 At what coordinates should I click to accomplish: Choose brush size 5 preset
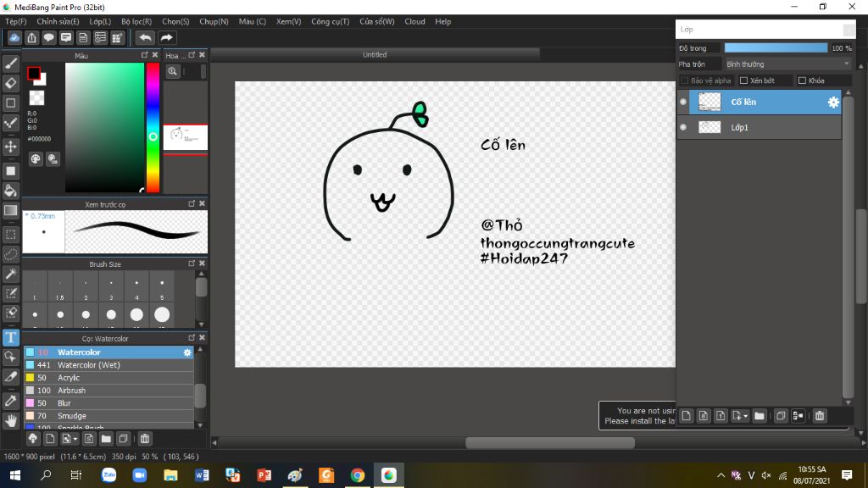(162, 288)
